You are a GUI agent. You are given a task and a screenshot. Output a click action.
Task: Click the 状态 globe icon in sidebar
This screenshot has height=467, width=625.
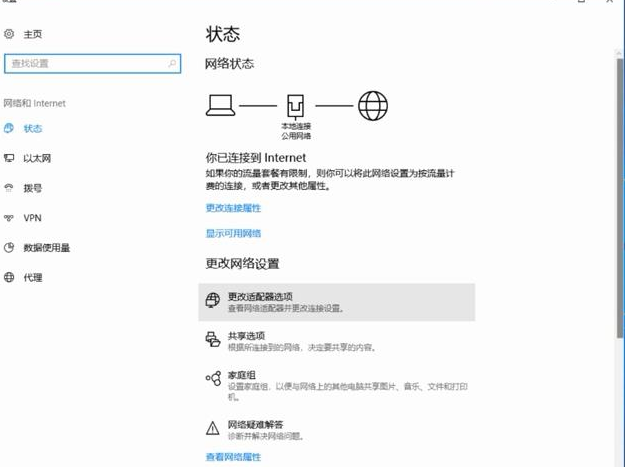pos(9,128)
